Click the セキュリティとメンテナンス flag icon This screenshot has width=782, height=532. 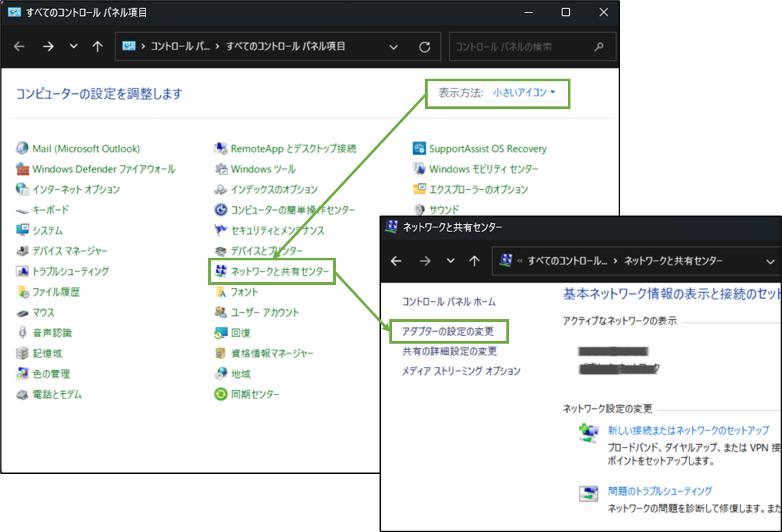220,231
